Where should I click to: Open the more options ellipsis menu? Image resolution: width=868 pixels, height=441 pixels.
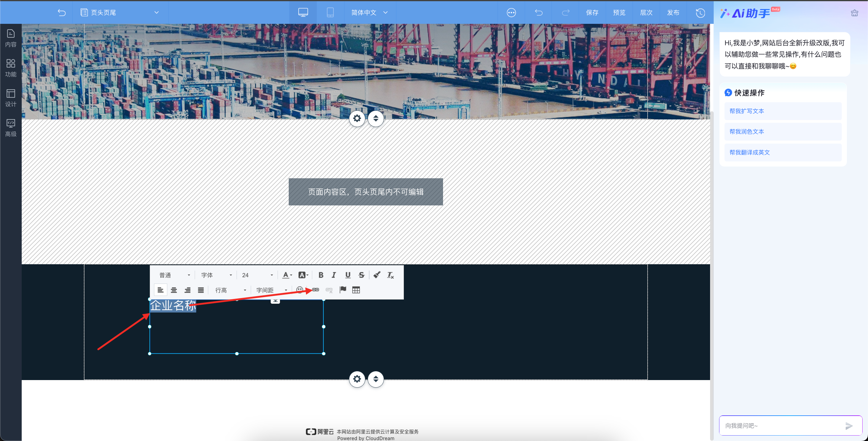tap(511, 12)
